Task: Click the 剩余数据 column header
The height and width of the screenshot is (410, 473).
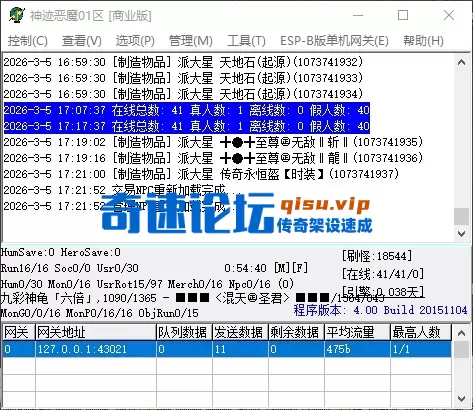Action: [296, 332]
